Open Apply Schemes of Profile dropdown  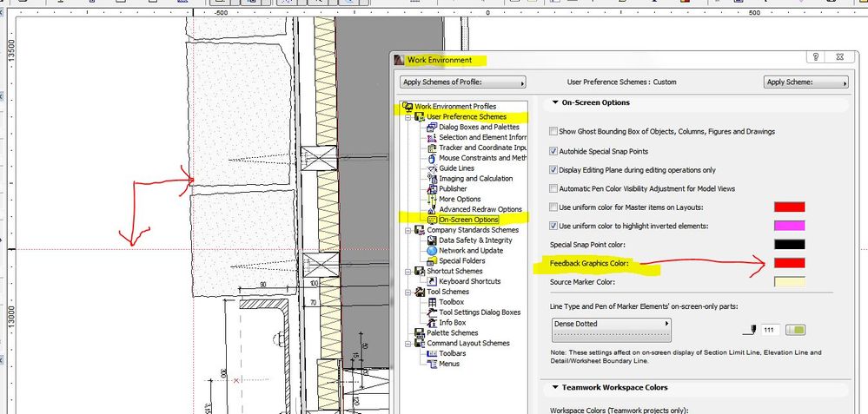click(463, 82)
